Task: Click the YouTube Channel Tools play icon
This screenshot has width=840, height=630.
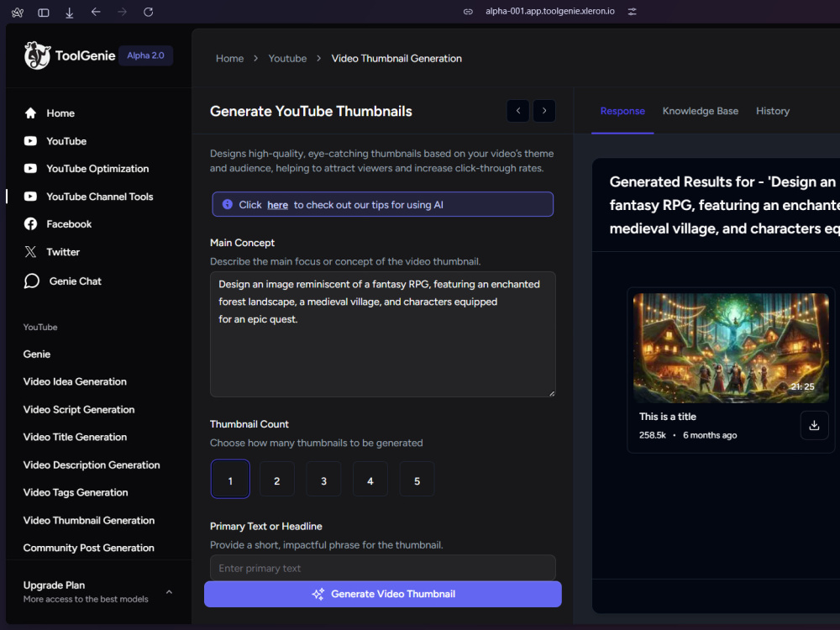Action: pyautogui.click(x=30, y=196)
